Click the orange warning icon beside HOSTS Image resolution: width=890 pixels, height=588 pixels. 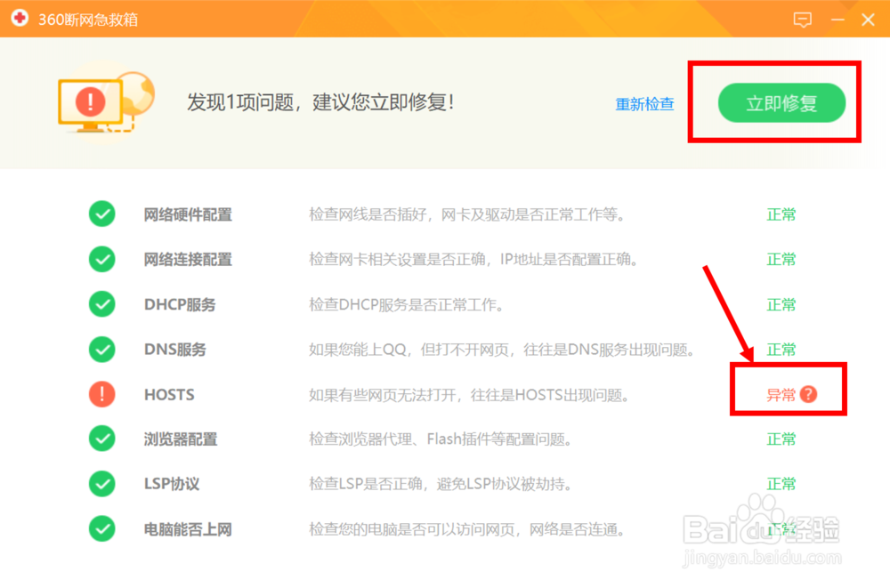(101, 394)
